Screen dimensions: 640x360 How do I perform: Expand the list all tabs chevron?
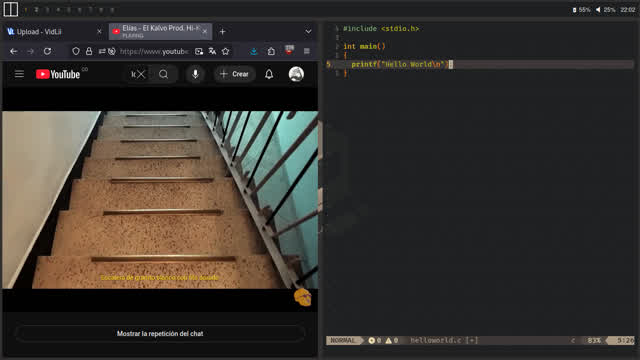point(309,31)
